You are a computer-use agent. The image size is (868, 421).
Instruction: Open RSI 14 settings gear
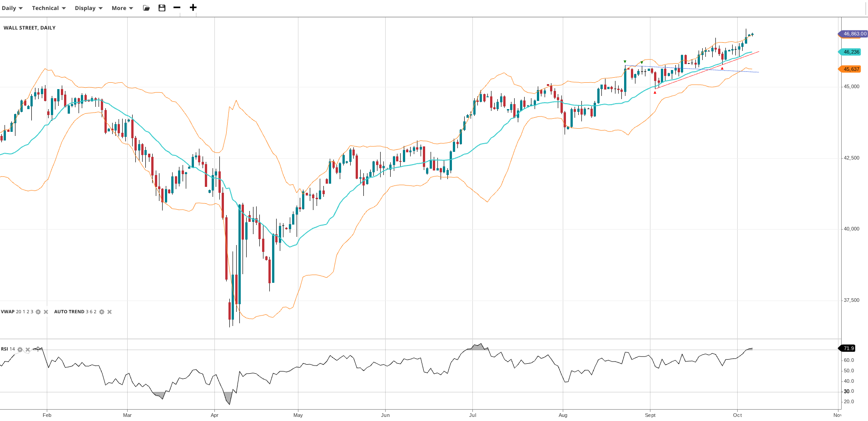point(20,350)
